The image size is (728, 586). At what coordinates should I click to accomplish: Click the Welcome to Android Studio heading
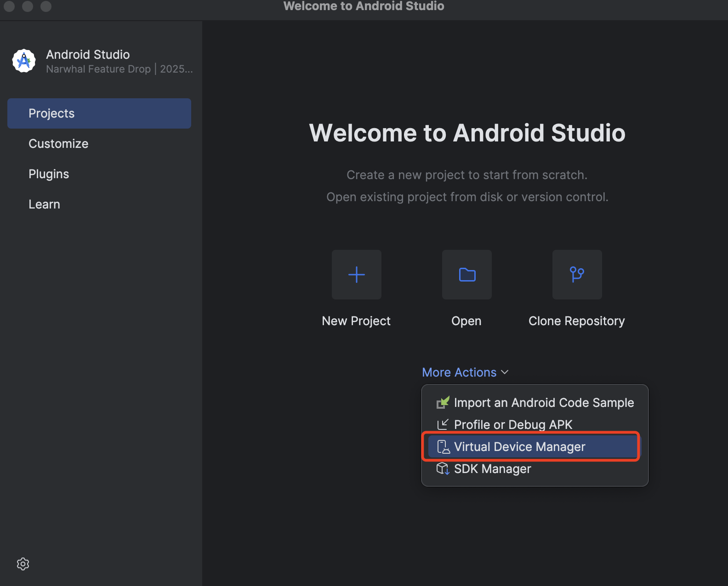pyautogui.click(x=467, y=133)
